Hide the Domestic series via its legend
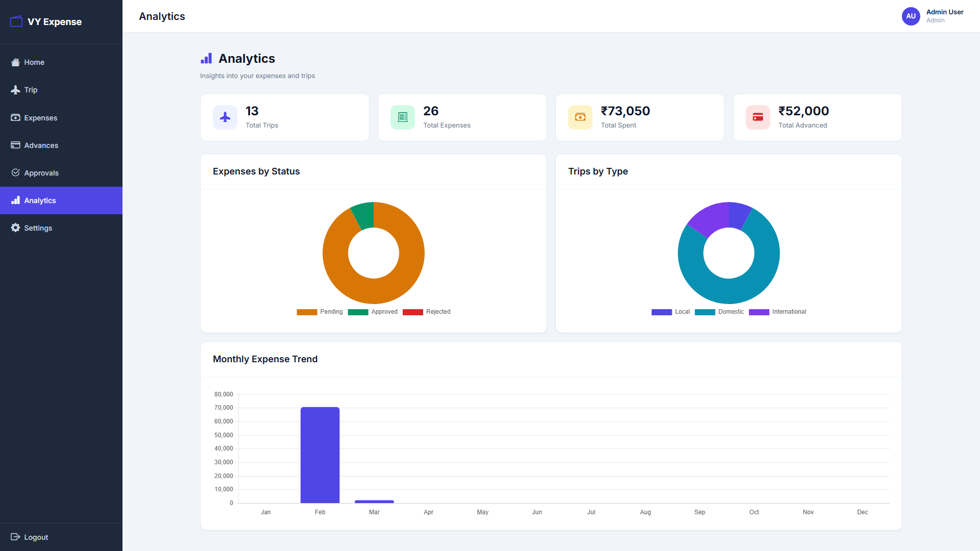 [719, 312]
